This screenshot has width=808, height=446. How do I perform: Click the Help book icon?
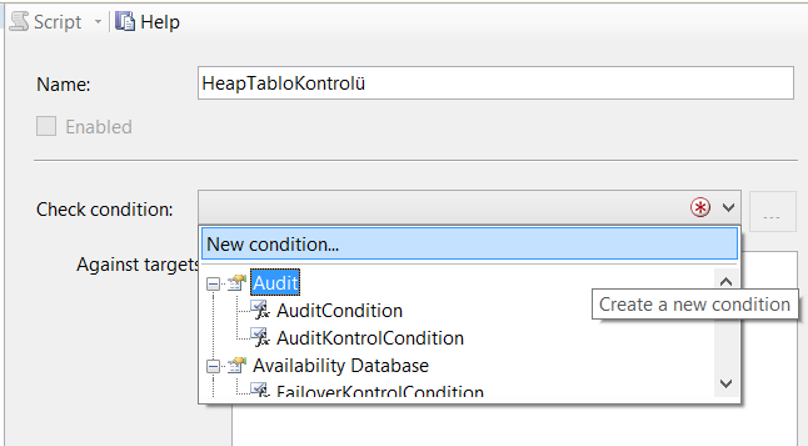125,22
